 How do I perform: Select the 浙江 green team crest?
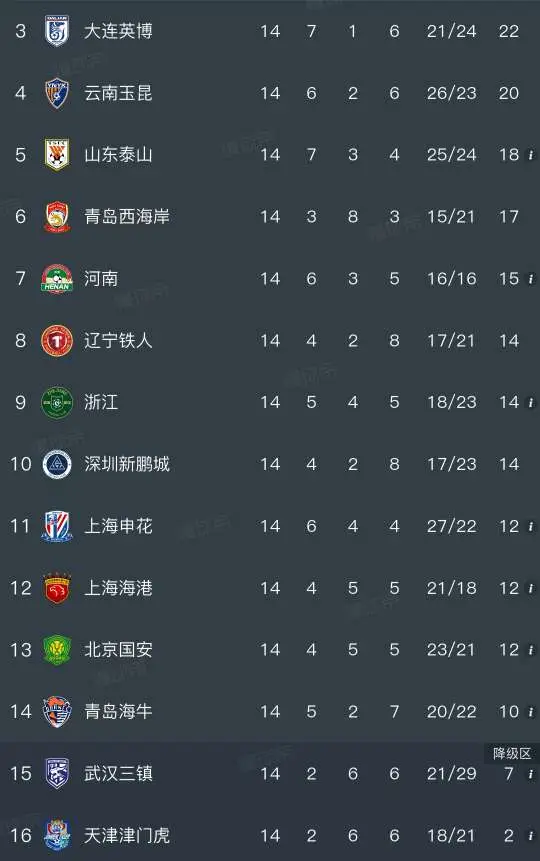click(x=57, y=402)
